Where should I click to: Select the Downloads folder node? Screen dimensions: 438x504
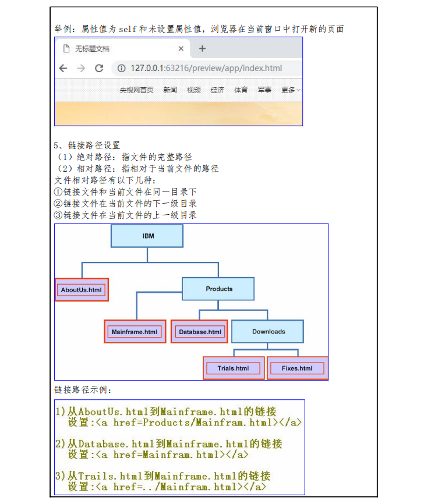point(268,332)
